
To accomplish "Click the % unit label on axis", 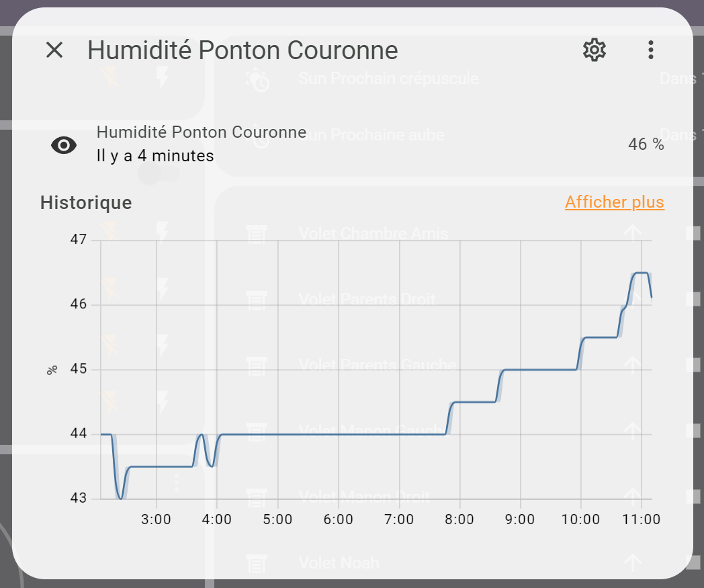I will tap(52, 370).
